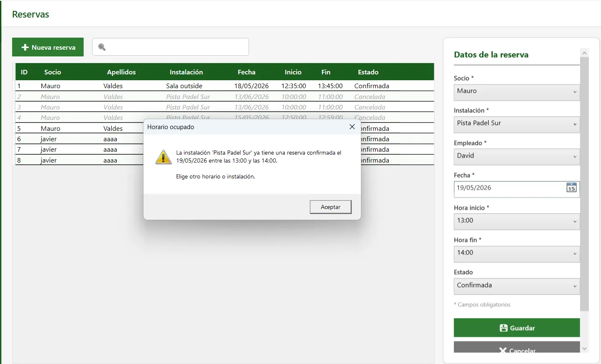The width and height of the screenshot is (601, 364).
Task: Click the Cancelar button in form
Action: click(517, 348)
